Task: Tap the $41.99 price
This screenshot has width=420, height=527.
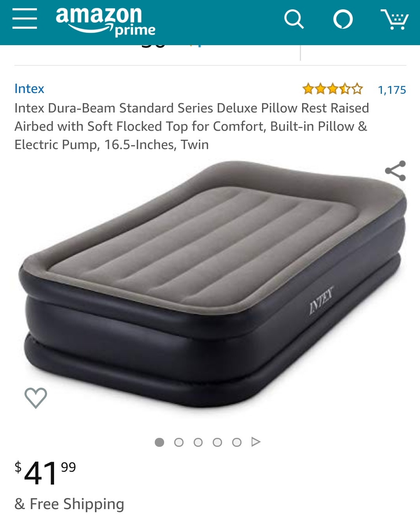Action: (x=45, y=473)
